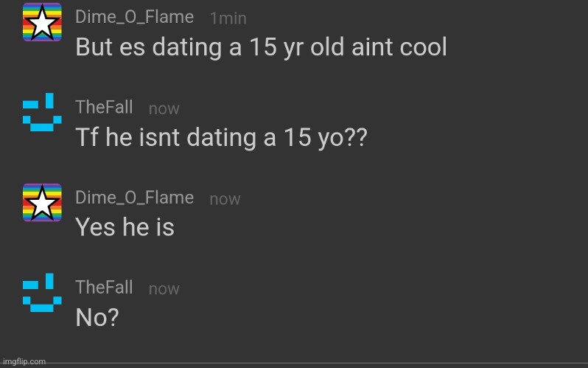The width and height of the screenshot is (588, 368).
Task: Open the imgflip.com watermark link
Action: (24, 361)
